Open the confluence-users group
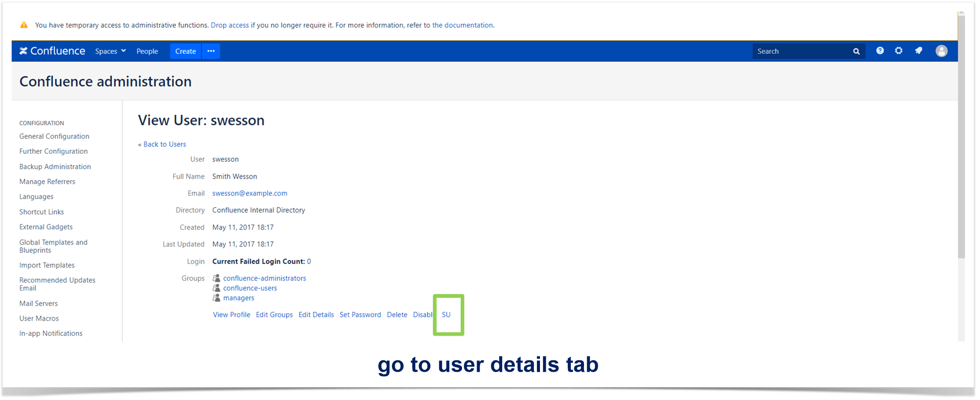This screenshot has height=400, width=980. click(x=250, y=288)
